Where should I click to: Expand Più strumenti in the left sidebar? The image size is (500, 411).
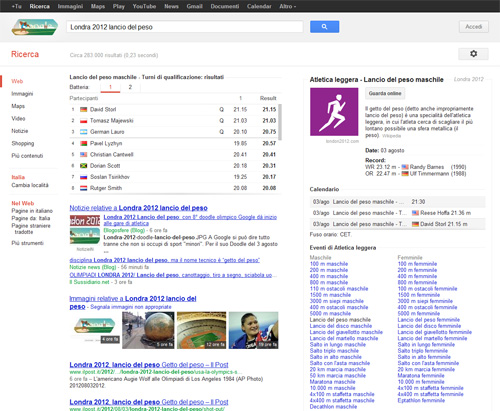tap(28, 243)
